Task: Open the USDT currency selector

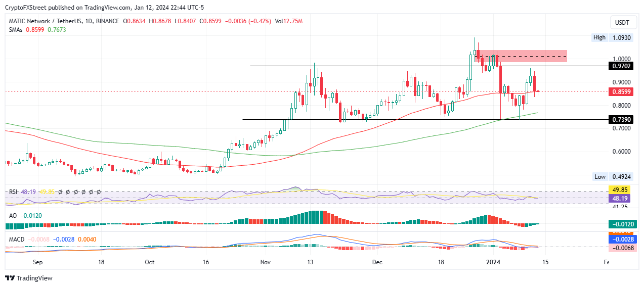Action: click(x=622, y=23)
